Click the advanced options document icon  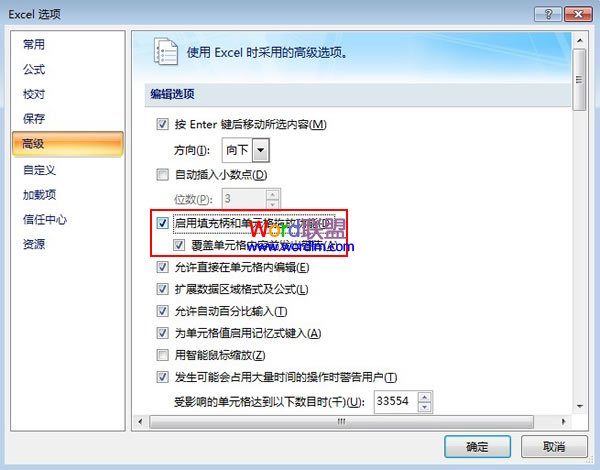(166, 51)
